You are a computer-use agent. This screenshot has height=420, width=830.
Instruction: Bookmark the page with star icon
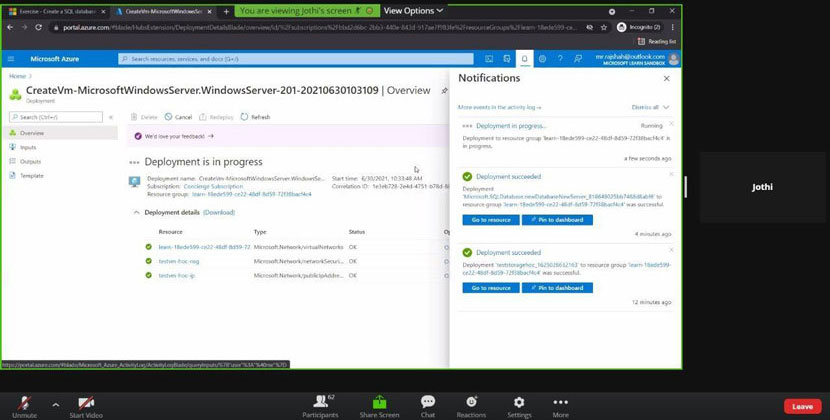point(603,28)
